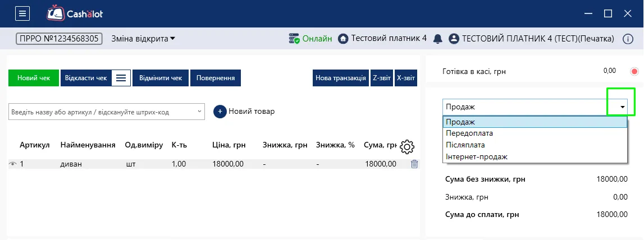
Task: Click the Ціна, грн column header
Action: pos(228,145)
